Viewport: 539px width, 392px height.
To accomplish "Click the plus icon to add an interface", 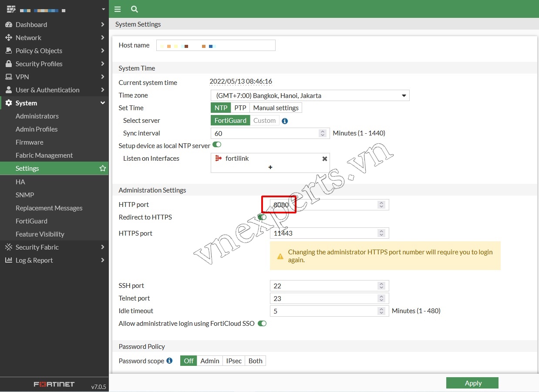I will pyautogui.click(x=270, y=167).
